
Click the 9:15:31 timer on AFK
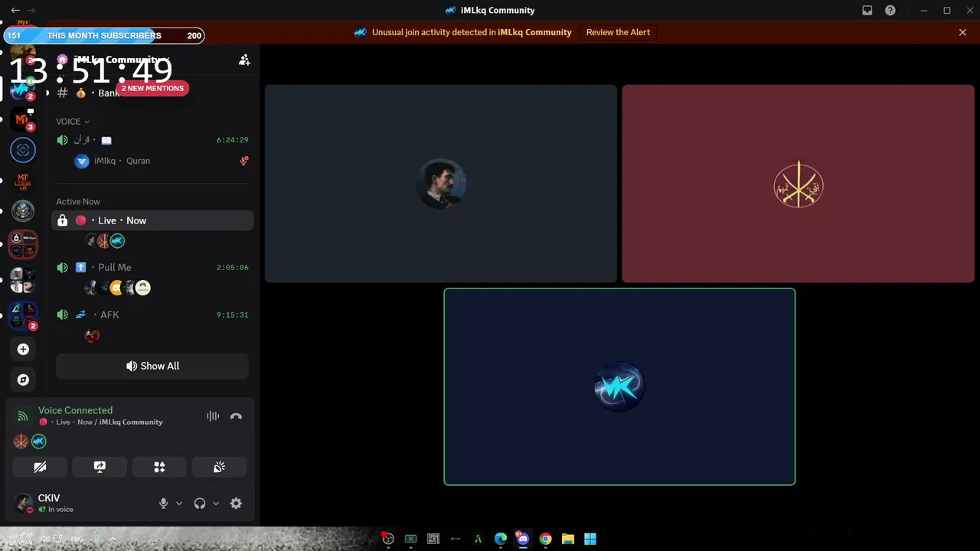[233, 315]
